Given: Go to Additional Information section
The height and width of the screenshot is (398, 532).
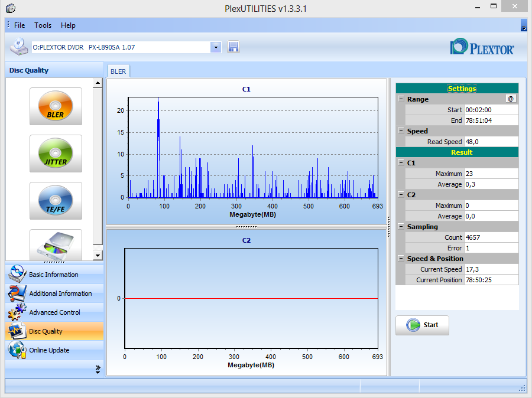Looking at the screenshot, I should pos(54,293).
